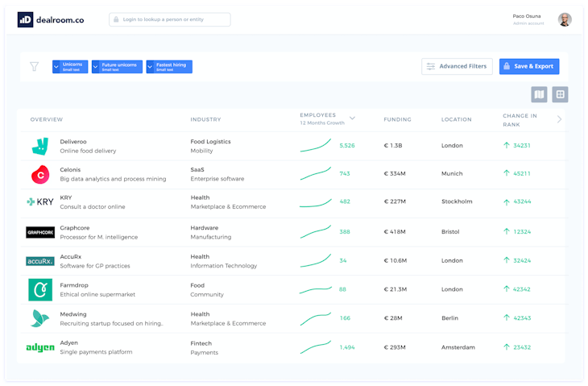588x386 pixels.
Task: Open the Medwing logo
Action: coord(40,318)
